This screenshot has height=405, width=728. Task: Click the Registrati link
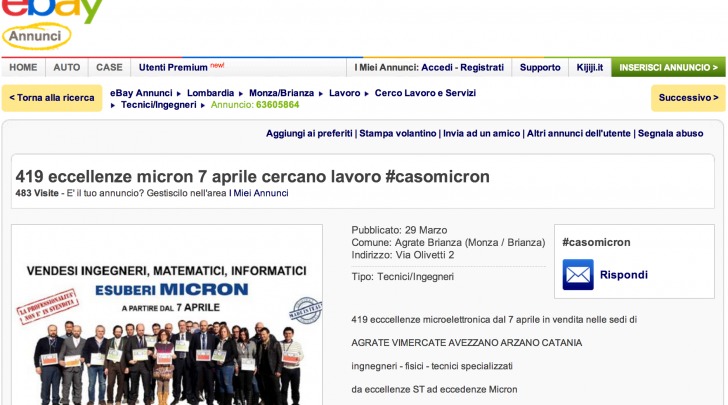[x=482, y=67]
